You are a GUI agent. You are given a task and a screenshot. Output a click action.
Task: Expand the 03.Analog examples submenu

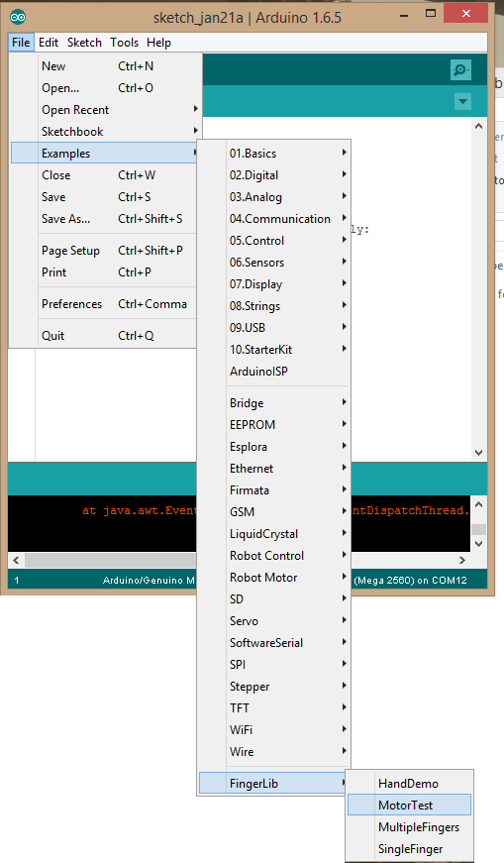point(274,197)
